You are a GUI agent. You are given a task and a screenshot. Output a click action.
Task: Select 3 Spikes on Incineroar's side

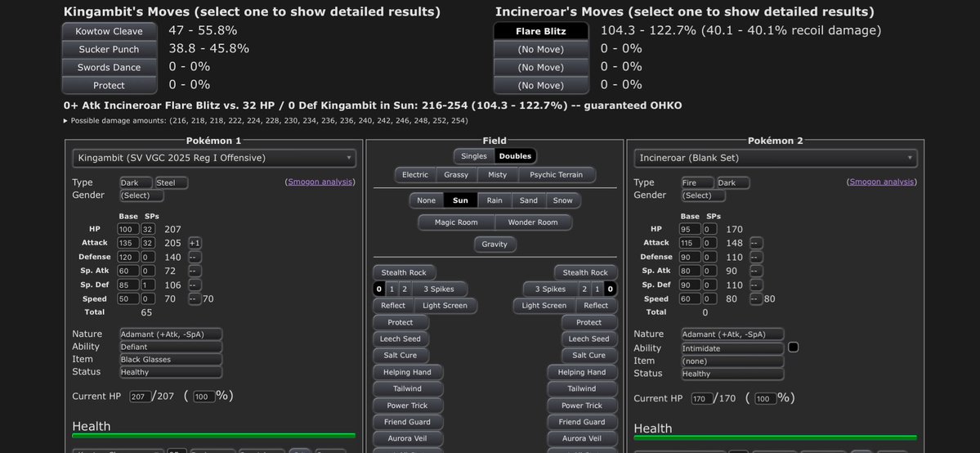point(550,289)
